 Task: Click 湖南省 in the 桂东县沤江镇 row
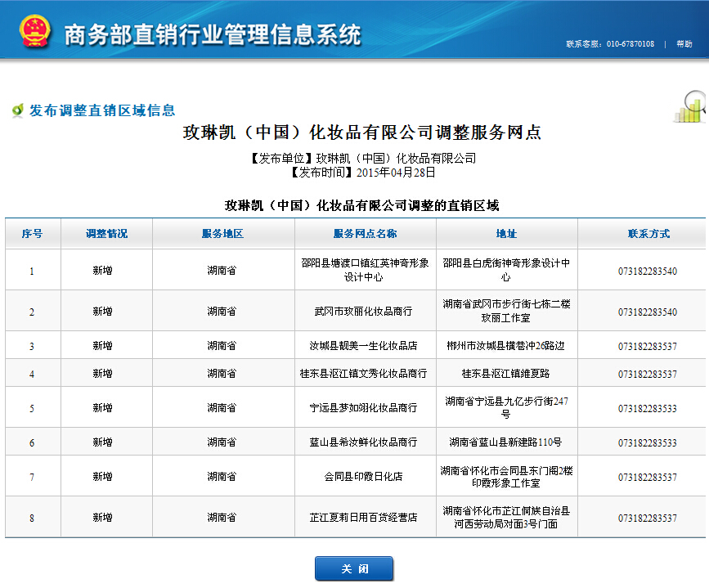pos(222,373)
